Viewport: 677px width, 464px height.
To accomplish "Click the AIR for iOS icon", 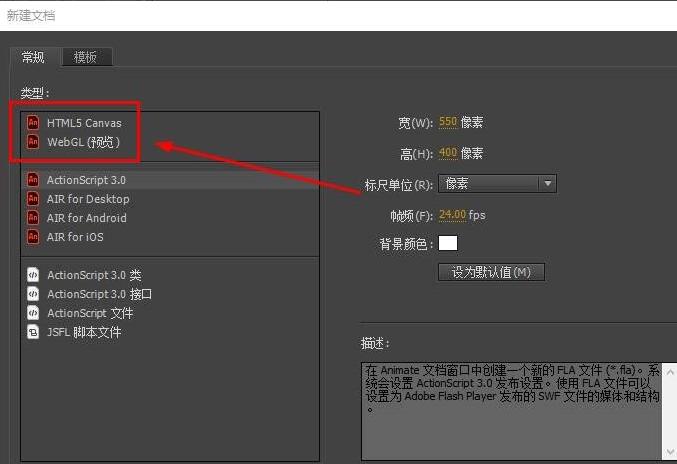I will 33,237.
